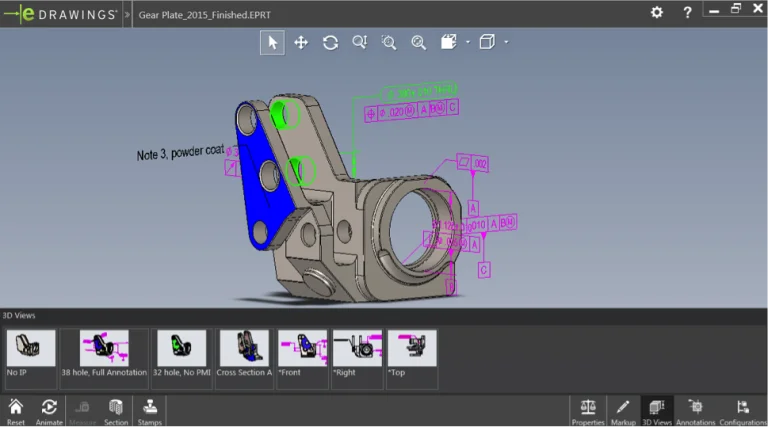Select the Cross Section A view thumbnail
The image size is (768, 427).
pos(243,357)
